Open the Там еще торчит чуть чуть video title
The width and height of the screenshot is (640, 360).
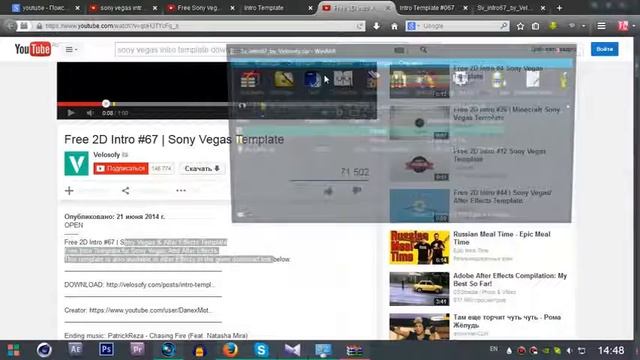(x=507, y=321)
